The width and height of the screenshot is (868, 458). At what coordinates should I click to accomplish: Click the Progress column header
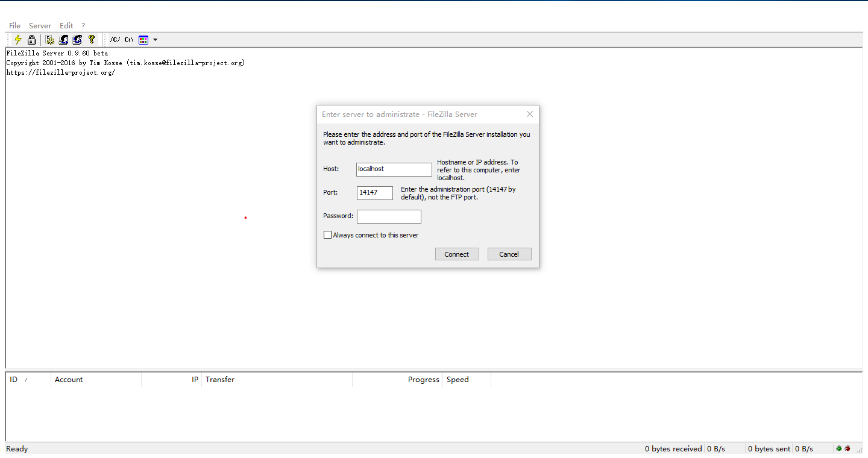tap(397, 380)
